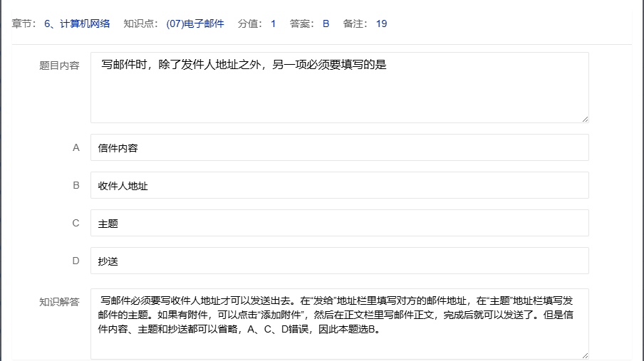Grab resize handle of 题目内容 text area
The image size is (644, 361).
pos(585,119)
